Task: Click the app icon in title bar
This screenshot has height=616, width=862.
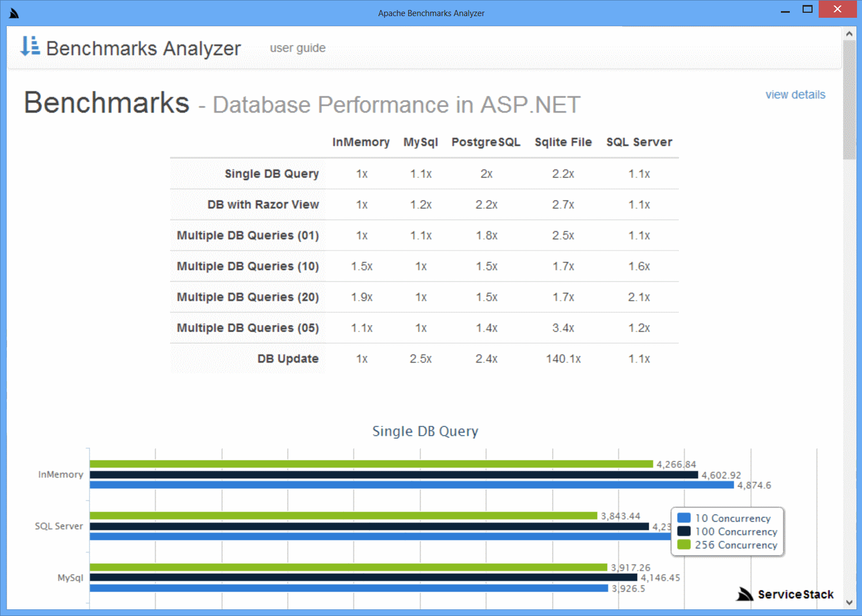Action: (x=14, y=13)
